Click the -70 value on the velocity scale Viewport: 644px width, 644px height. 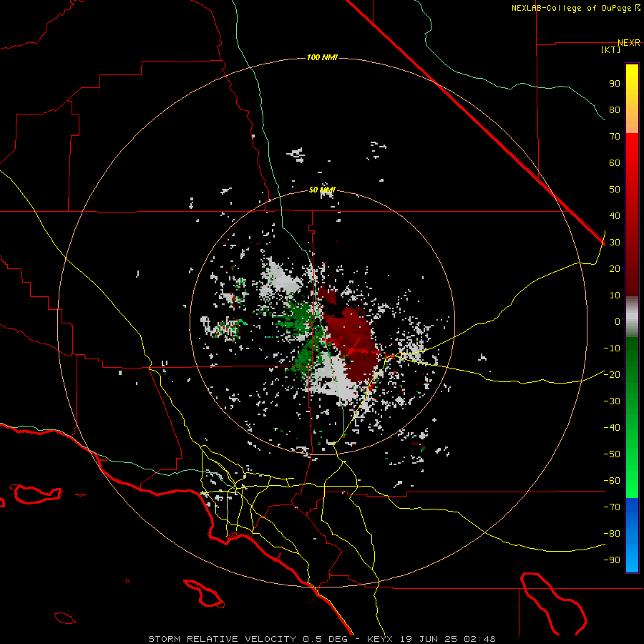click(x=612, y=507)
